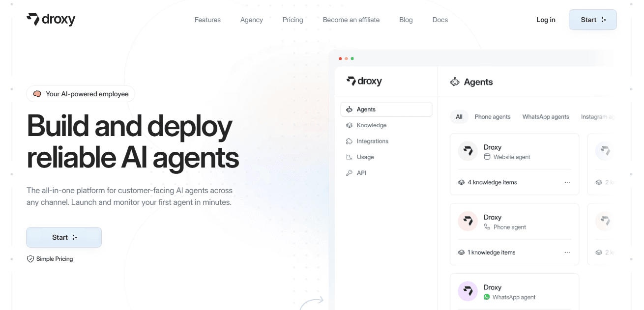Click the green WhatsApp icon beside WhatsApp agent
The image size is (644, 310).
coord(487,297)
